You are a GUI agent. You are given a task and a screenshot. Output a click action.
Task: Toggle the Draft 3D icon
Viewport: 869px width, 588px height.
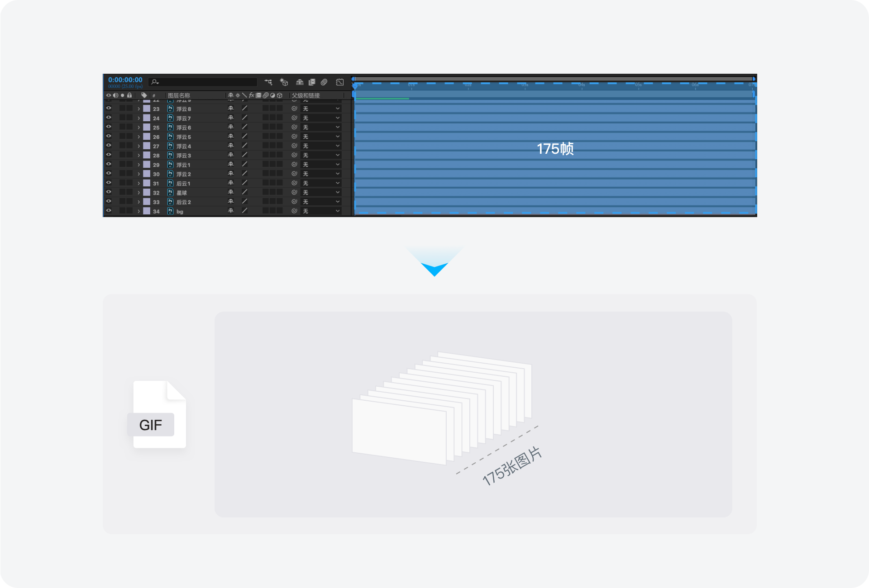coord(284,82)
